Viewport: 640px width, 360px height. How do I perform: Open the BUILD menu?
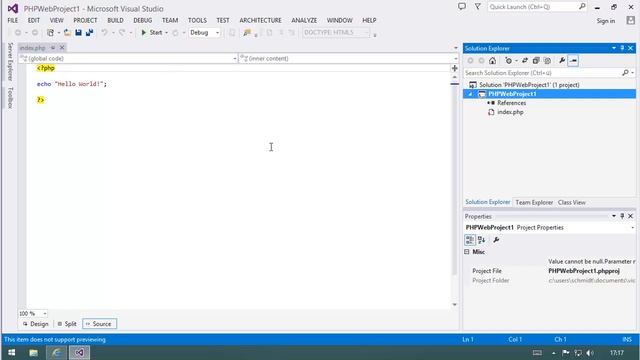tap(116, 20)
